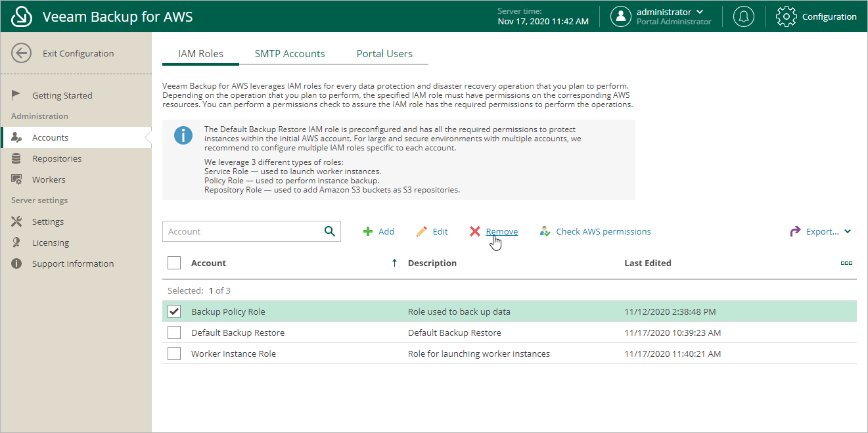
Task: Click the Licensing ribbon icon
Action: pyautogui.click(x=17, y=242)
